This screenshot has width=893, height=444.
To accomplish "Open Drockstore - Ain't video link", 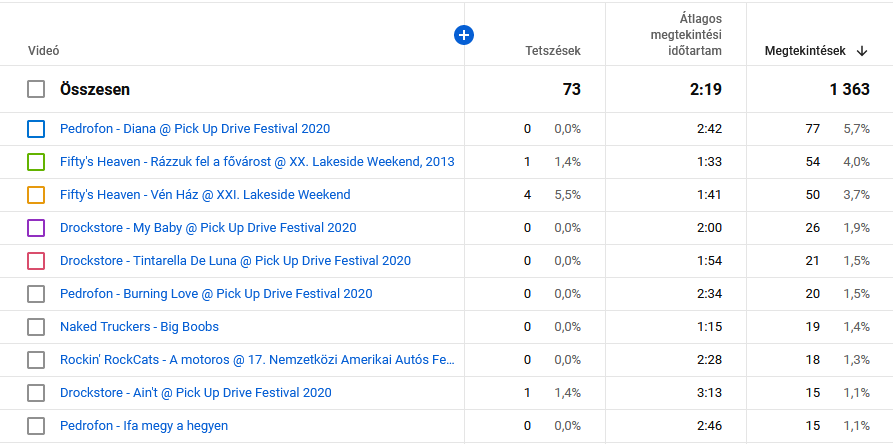I will 195,393.
